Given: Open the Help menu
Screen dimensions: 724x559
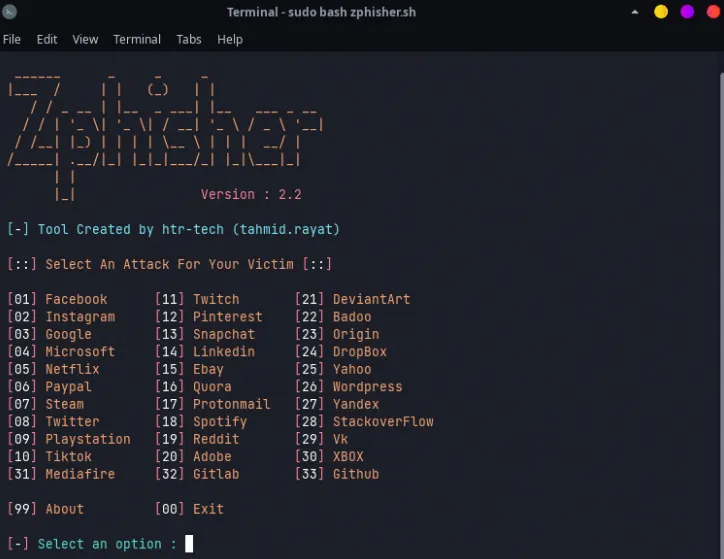Looking at the screenshot, I should coord(230,40).
